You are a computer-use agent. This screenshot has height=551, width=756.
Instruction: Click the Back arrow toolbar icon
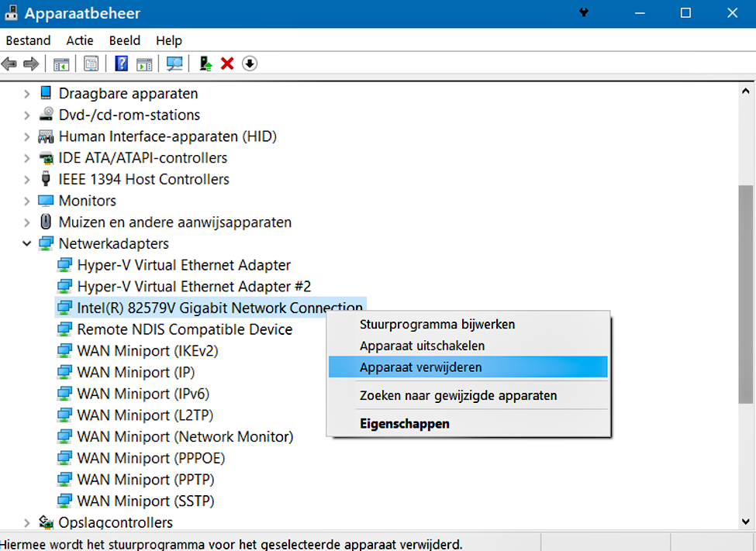9,64
